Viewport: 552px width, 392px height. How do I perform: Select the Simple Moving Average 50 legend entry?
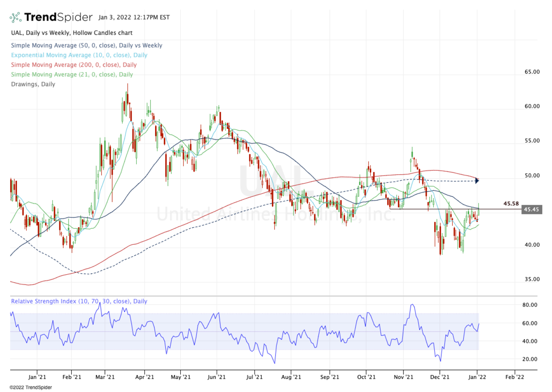[x=86, y=46]
